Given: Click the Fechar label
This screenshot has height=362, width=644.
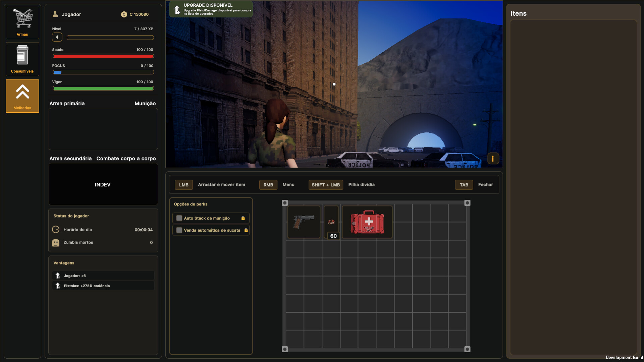Looking at the screenshot, I should (485, 185).
